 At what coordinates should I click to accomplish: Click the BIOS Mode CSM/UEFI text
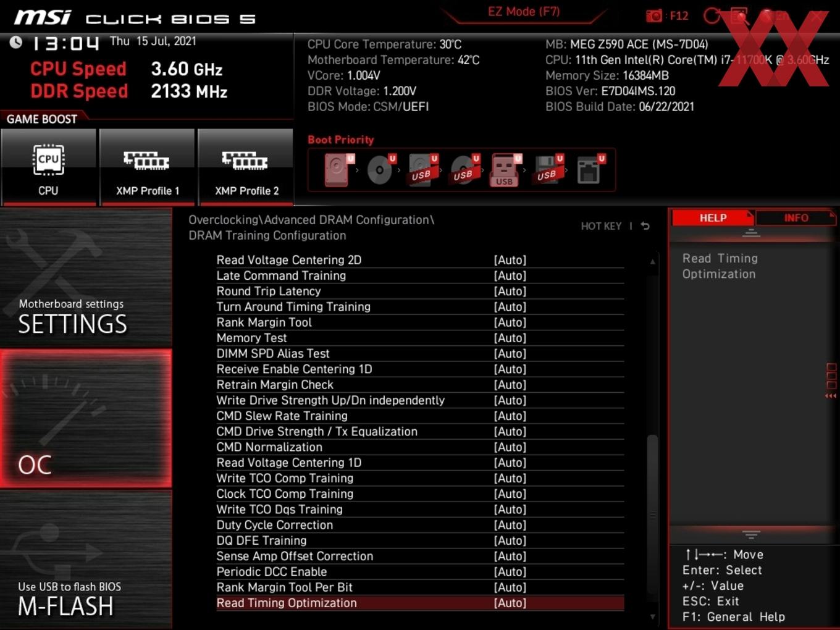tap(368, 107)
